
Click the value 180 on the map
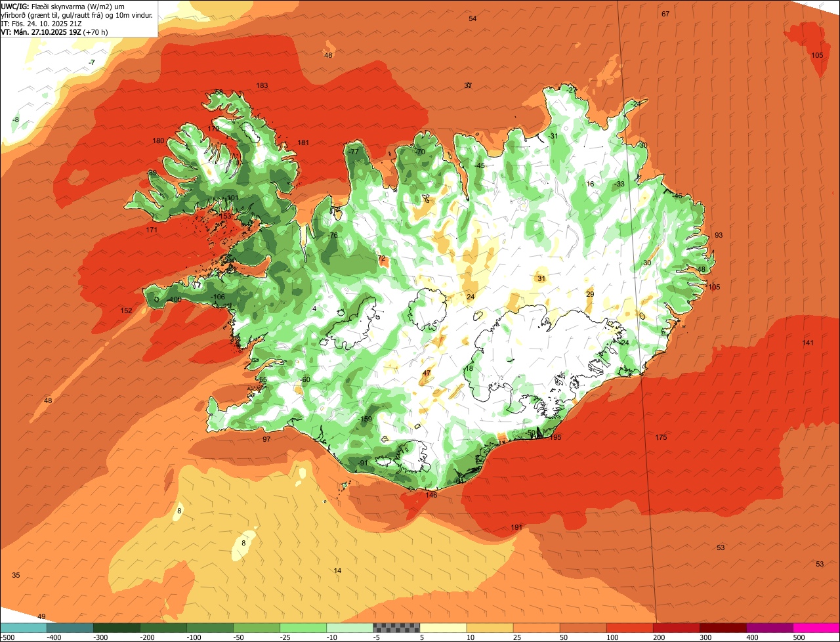pyautogui.click(x=158, y=141)
